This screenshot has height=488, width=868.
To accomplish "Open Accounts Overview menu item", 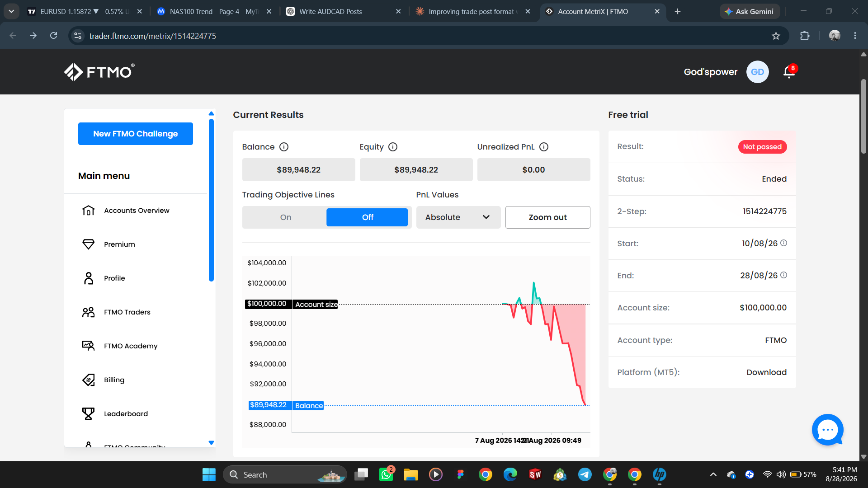I will (137, 211).
